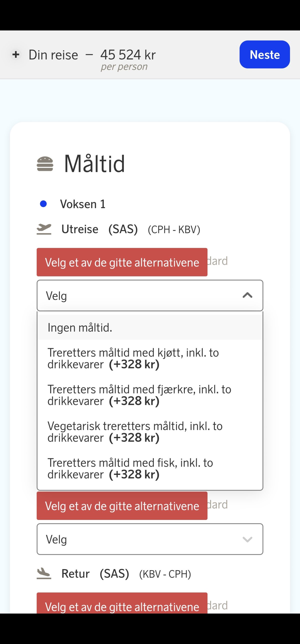Select the 'Ingen måltid.' option
Viewport: 300px width, 644px height.
(80, 328)
